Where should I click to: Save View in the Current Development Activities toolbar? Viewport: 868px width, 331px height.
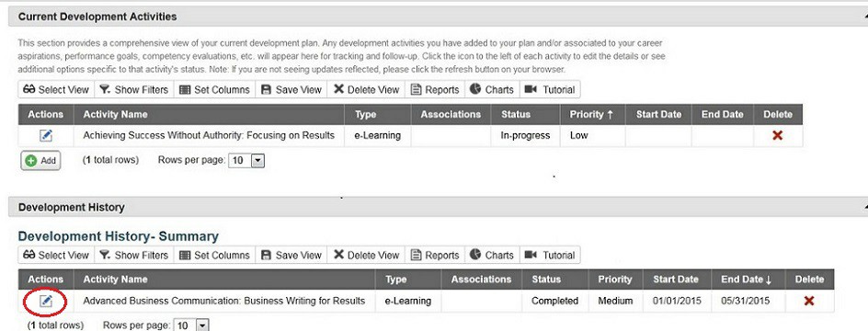pyautogui.click(x=291, y=90)
